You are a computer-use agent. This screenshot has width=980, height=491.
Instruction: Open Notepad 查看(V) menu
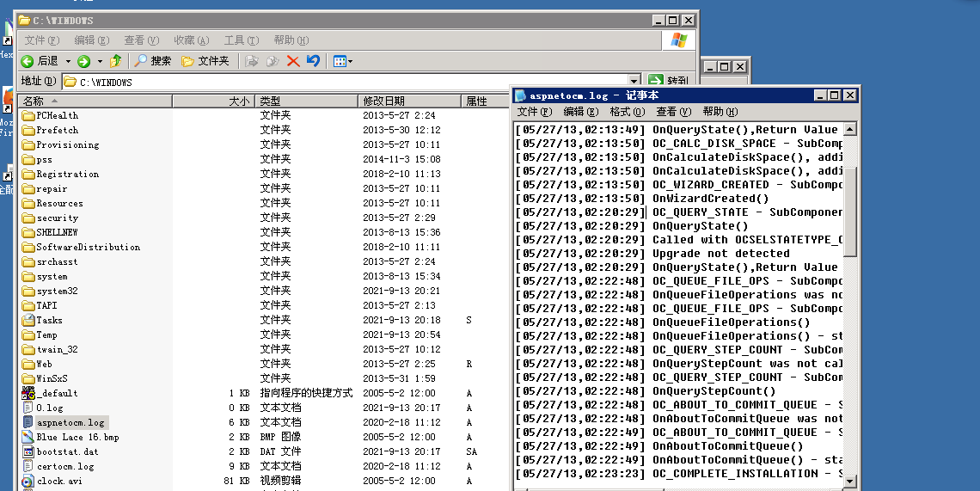pyautogui.click(x=673, y=111)
